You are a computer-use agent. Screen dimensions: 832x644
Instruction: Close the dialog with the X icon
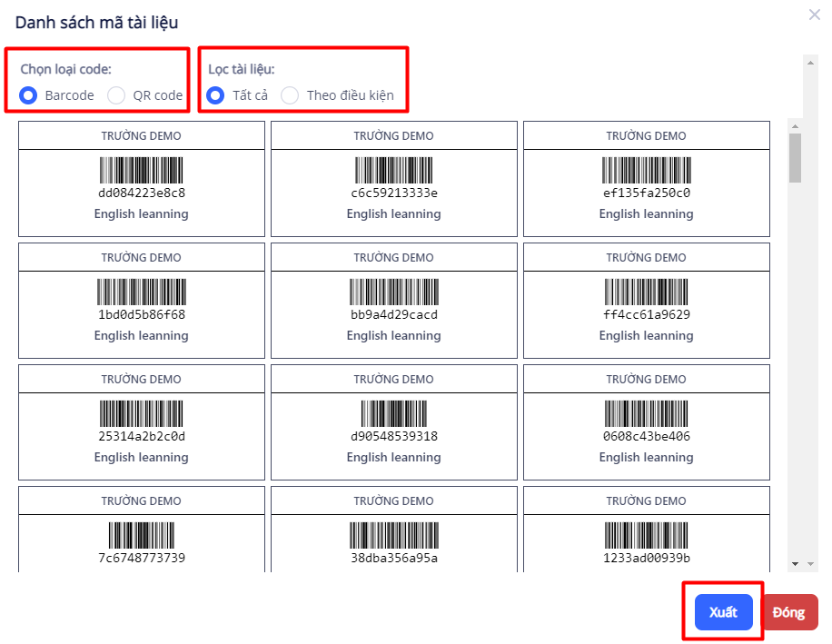[x=814, y=15]
